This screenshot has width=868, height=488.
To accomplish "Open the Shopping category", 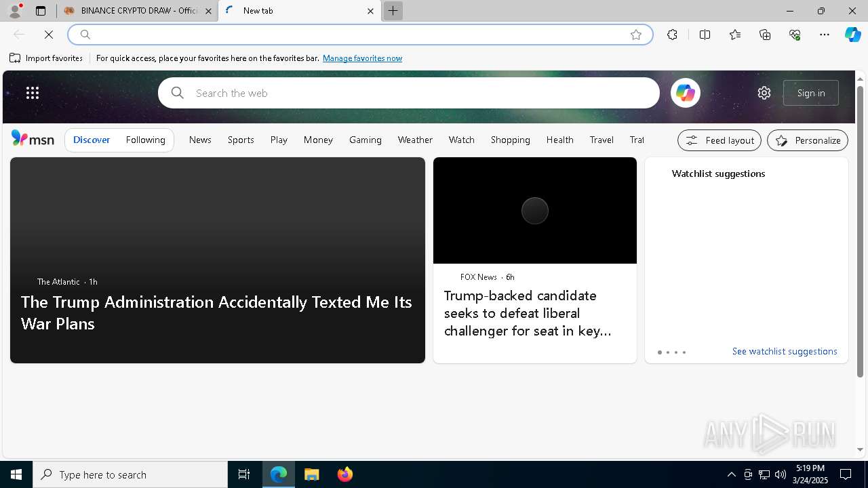I will tap(511, 140).
